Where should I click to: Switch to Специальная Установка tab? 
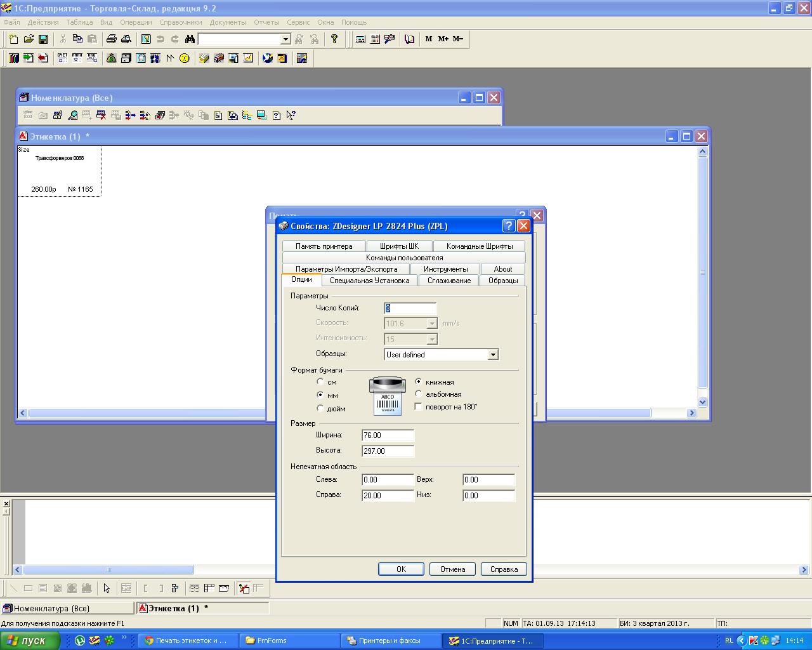369,281
